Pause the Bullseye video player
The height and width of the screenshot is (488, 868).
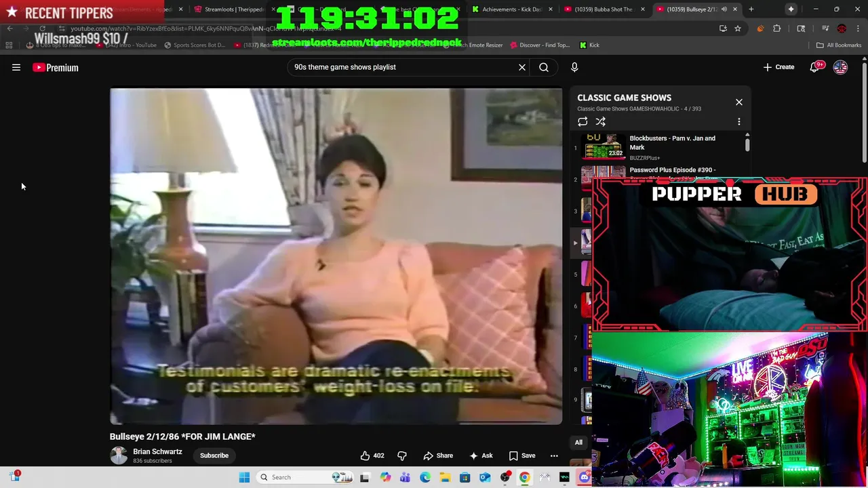click(336, 256)
